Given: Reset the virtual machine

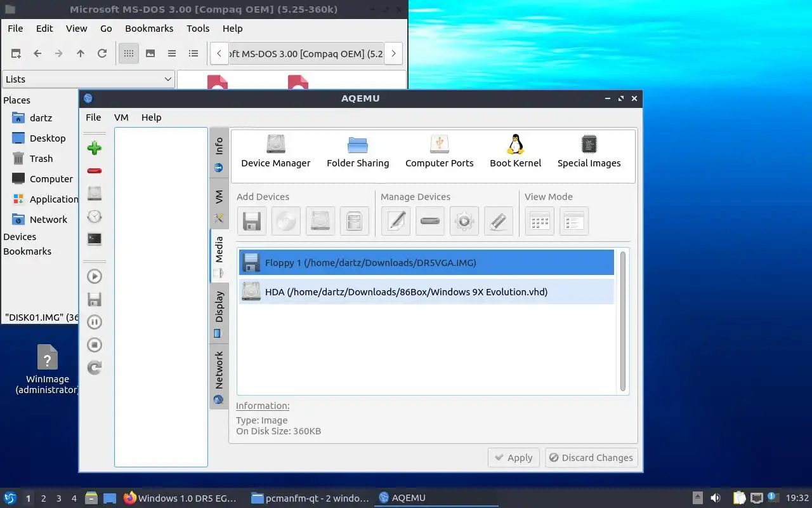Looking at the screenshot, I should [x=95, y=368].
